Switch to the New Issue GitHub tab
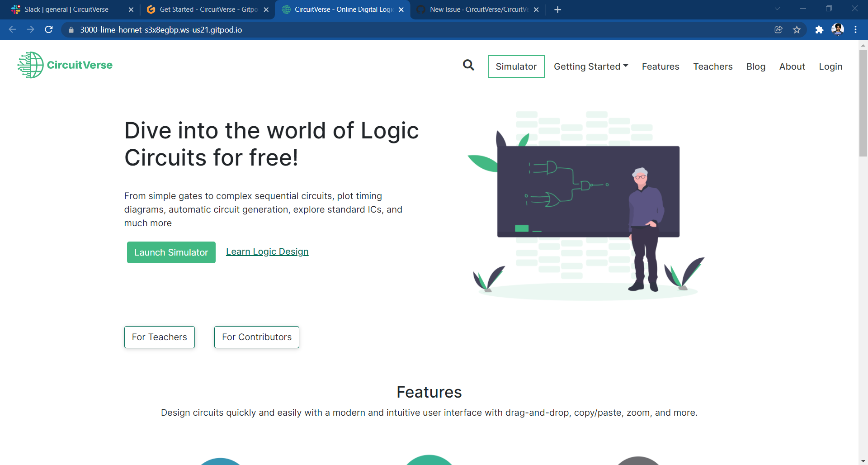Image resolution: width=868 pixels, height=465 pixels. click(470, 9)
